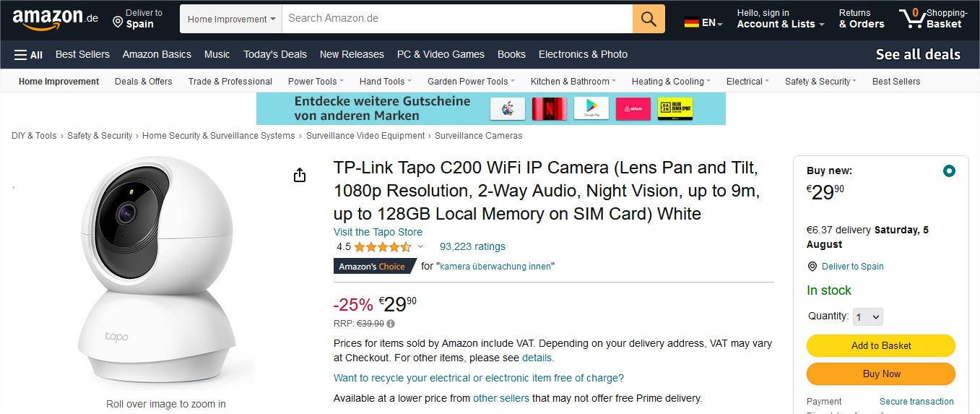Open the Quantity dropdown
Image resolution: width=980 pixels, height=414 pixels.
pos(868,316)
